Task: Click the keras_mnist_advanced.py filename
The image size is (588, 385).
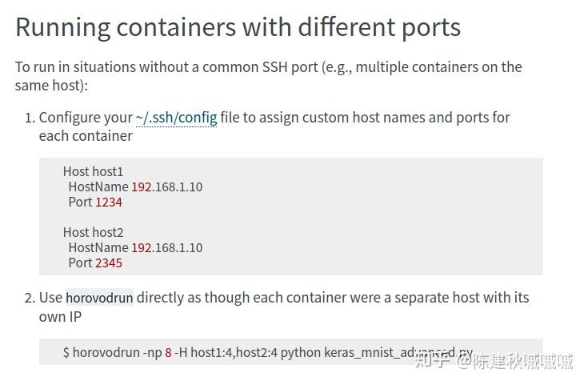Action: 398,353
